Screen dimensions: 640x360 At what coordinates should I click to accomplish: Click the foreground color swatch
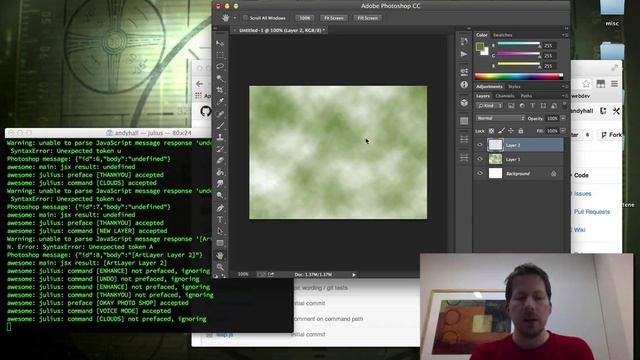point(480,46)
